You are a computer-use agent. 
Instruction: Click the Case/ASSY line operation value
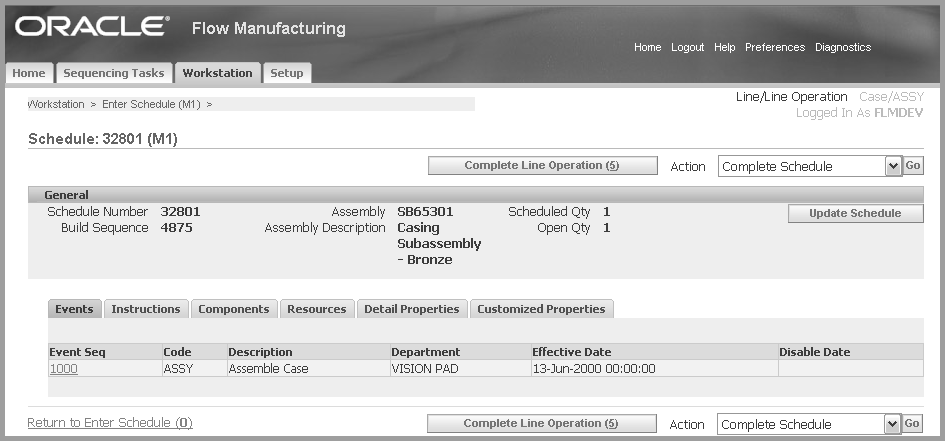891,97
